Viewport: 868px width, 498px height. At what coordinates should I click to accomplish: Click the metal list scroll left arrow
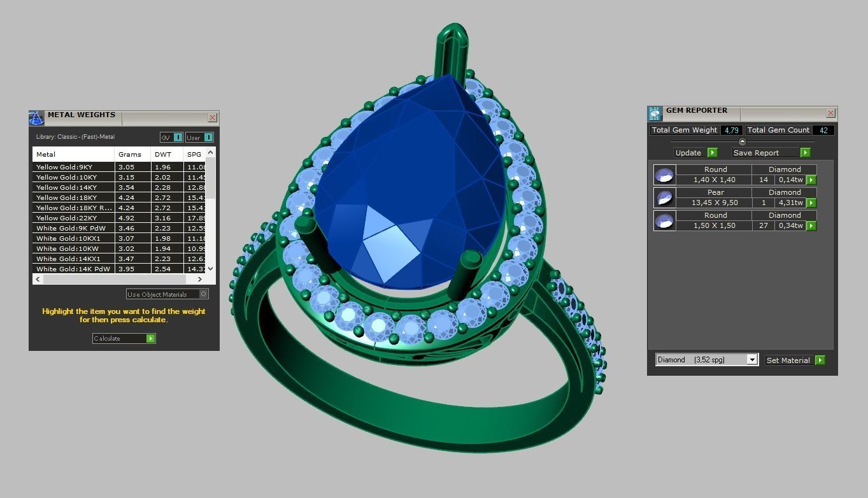(x=38, y=279)
